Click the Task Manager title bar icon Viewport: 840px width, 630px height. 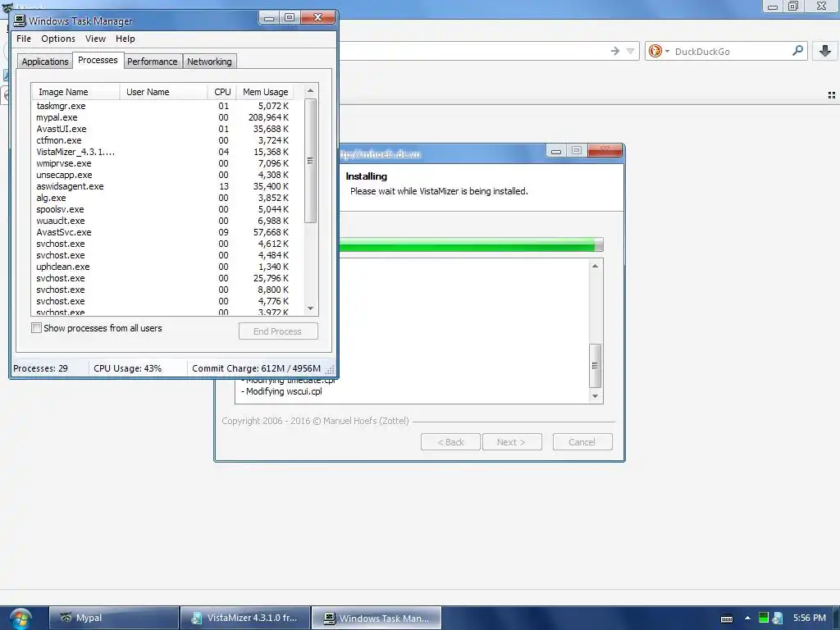(x=20, y=21)
